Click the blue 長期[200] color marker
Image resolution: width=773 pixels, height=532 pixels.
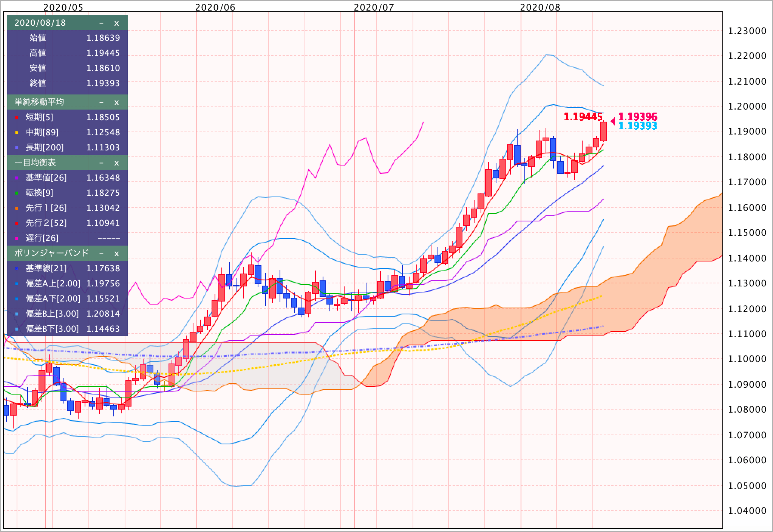(x=17, y=148)
